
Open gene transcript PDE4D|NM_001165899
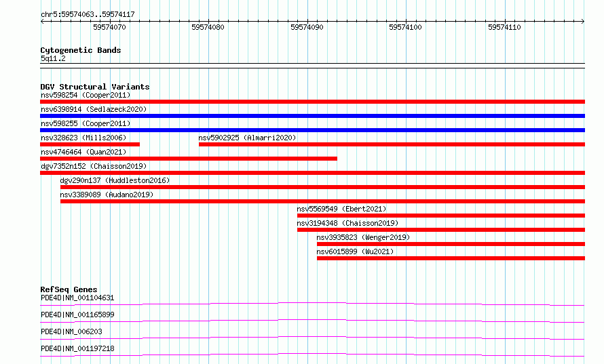(x=77, y=315)
